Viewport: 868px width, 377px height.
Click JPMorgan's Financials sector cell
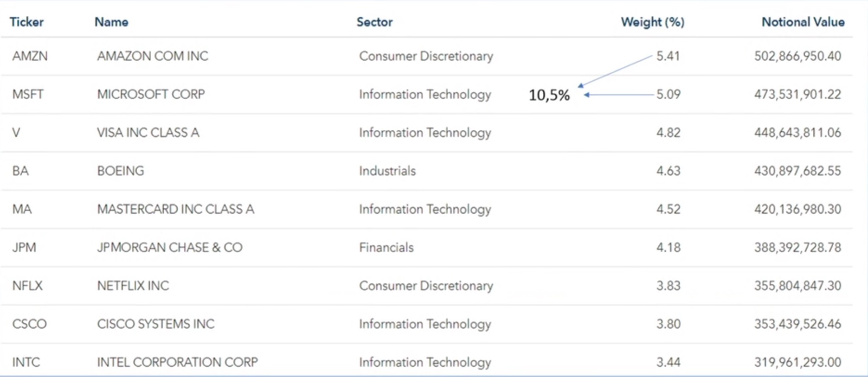pyautogui.click(x=386, y=247)
